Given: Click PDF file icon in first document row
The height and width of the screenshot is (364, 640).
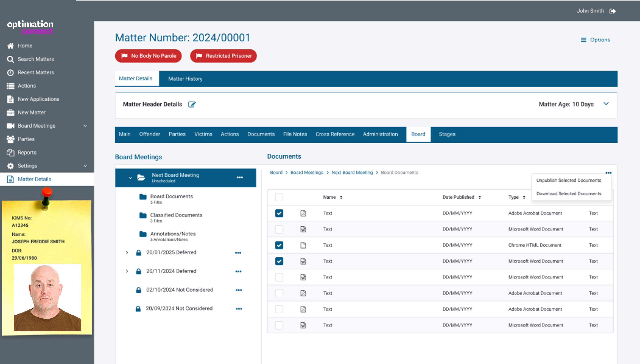Looking at the screenshot, I should coord(303,213).
